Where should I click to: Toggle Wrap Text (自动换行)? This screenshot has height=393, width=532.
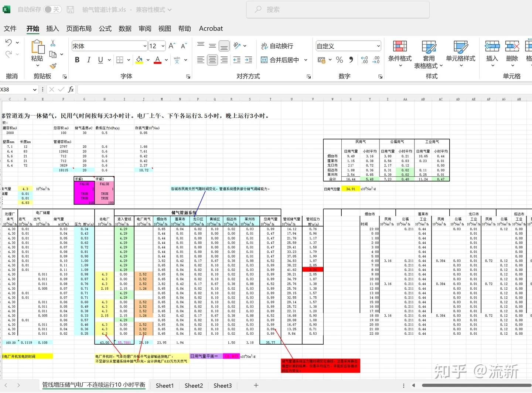277,46
